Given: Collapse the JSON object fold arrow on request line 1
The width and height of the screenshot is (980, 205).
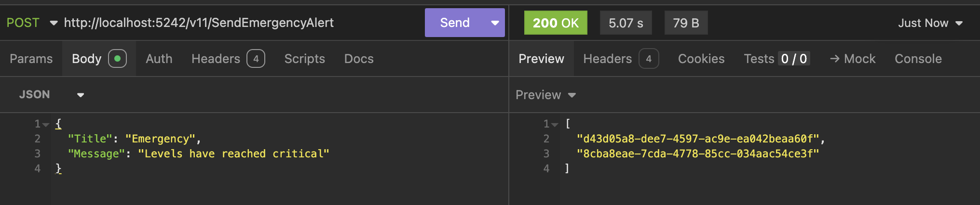Looking at the screenshot, I should tap(46, 125).
